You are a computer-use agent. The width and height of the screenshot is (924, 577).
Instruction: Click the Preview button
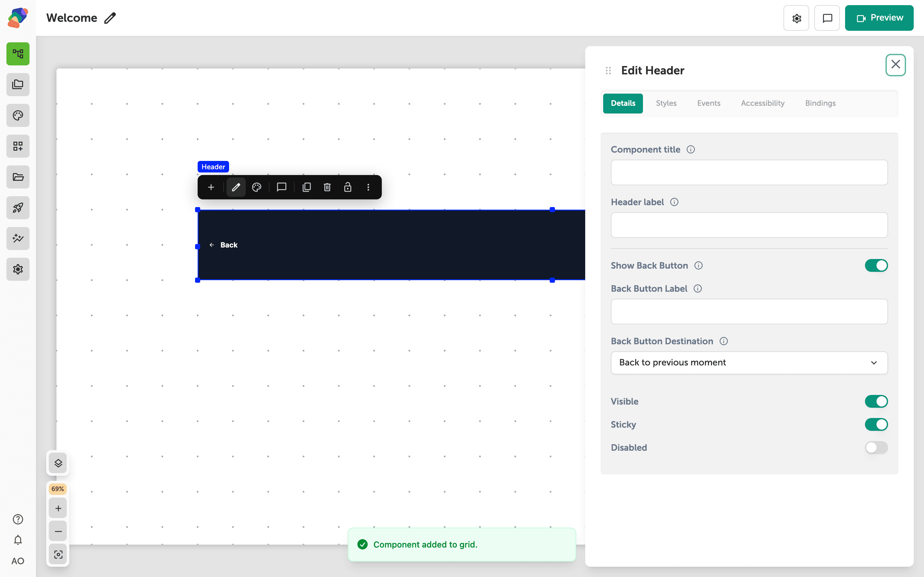[x=879, y=18]
